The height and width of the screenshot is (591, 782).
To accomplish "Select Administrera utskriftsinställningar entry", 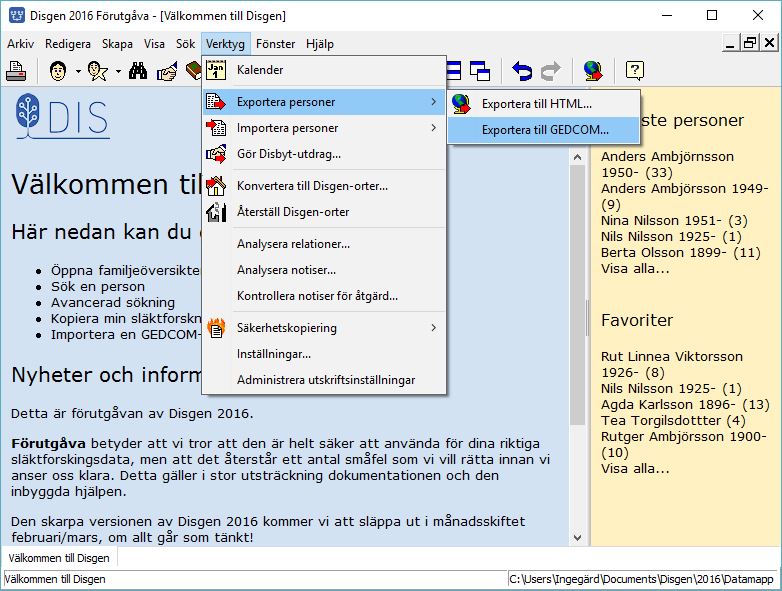I will click(x=324, y=380).
